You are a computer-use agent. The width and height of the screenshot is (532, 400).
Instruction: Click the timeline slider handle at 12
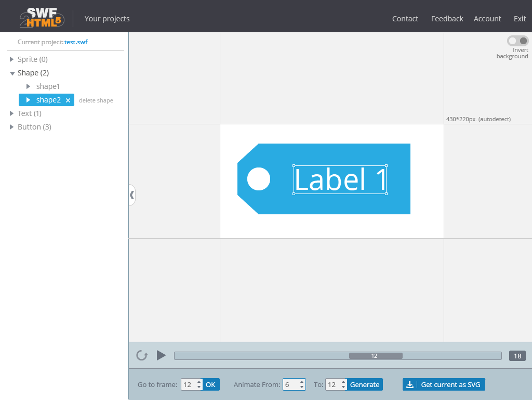pyautogui.click(x=376, y=356)
